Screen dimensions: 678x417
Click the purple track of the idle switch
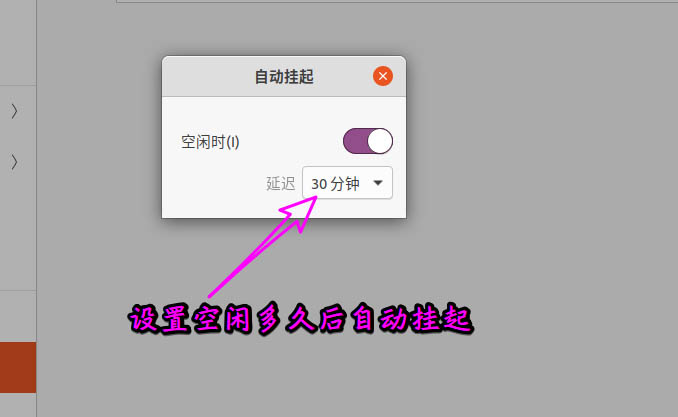pos(355,141)
